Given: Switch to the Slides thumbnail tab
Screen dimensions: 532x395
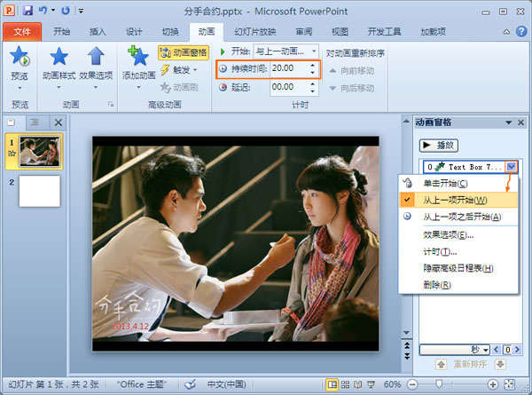Looking at the screenshot, I should (x=12, y=122).
